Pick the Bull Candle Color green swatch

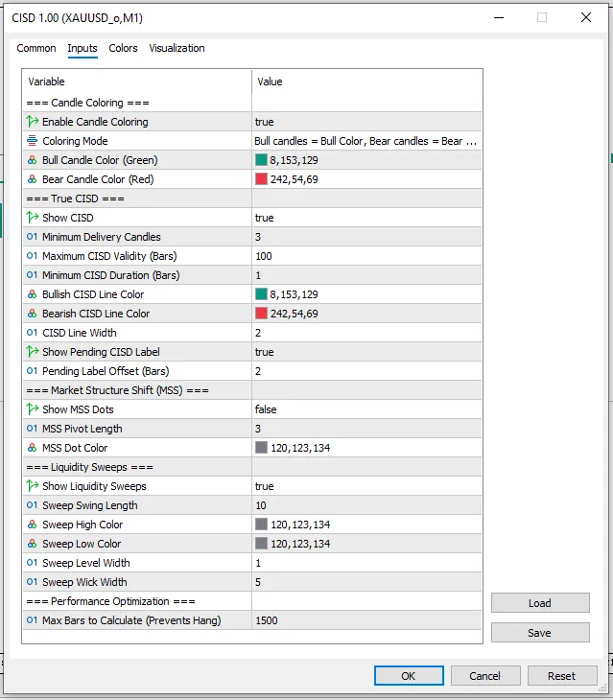[261, 160]
